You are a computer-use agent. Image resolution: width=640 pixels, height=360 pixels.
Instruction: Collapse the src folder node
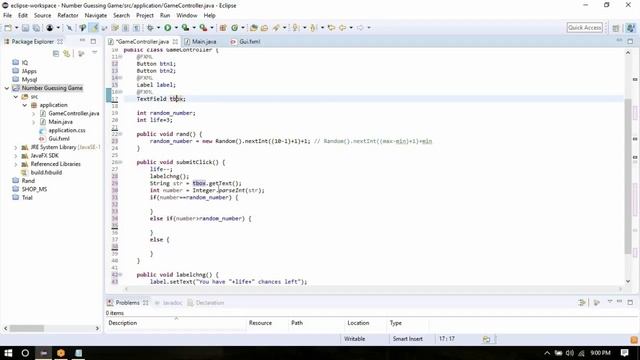coord(16,97)
